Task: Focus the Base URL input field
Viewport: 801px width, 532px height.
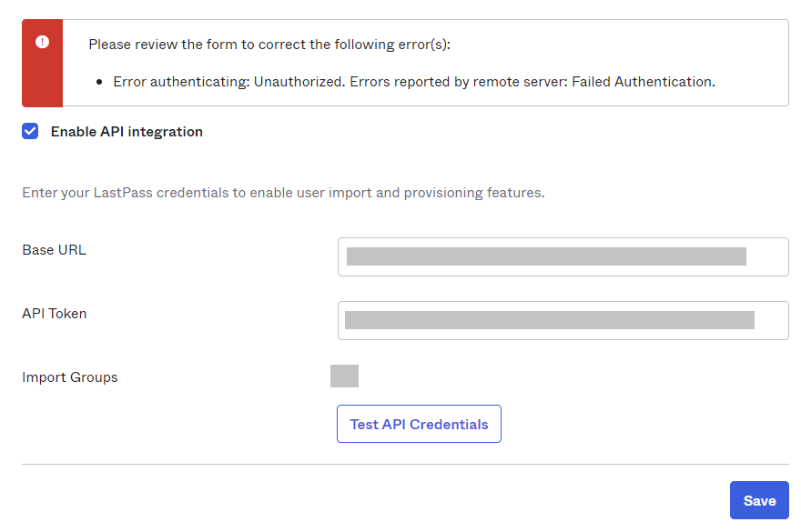Action: [563, 256]
